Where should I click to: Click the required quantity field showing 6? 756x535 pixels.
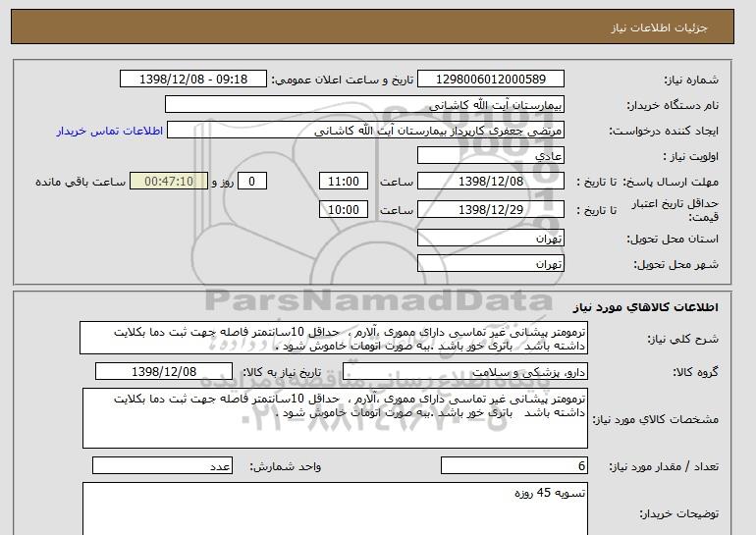[x=514, y=465]
